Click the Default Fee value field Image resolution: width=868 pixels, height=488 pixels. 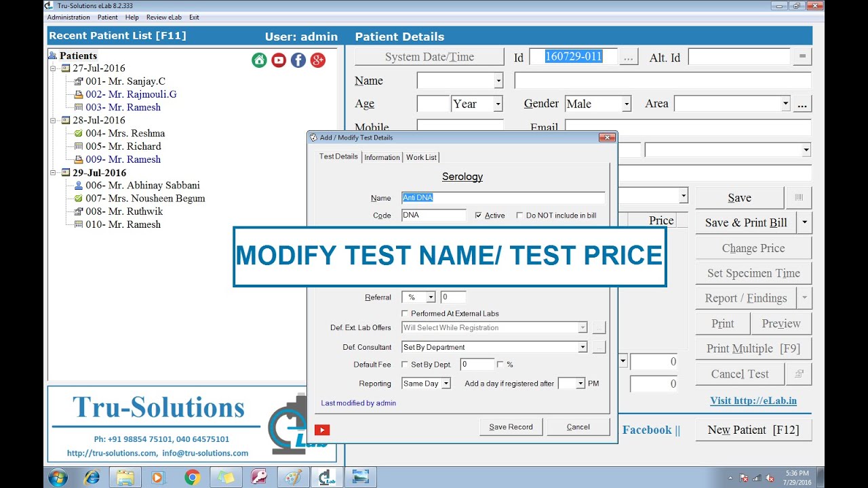[477, 365]
